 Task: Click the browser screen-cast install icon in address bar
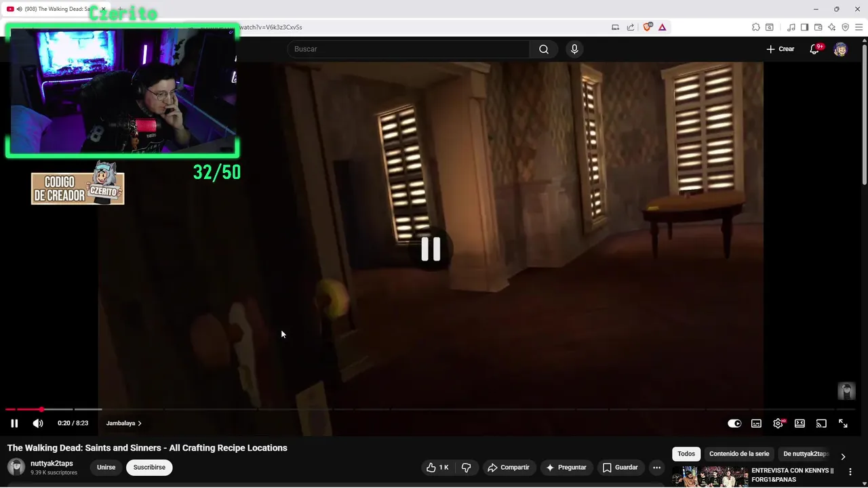tap(615, 27)
